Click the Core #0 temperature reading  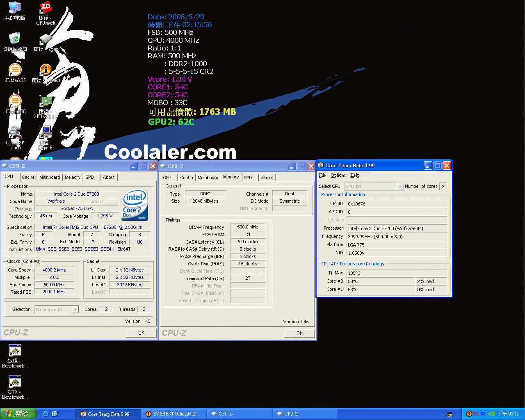pos(381,281)
